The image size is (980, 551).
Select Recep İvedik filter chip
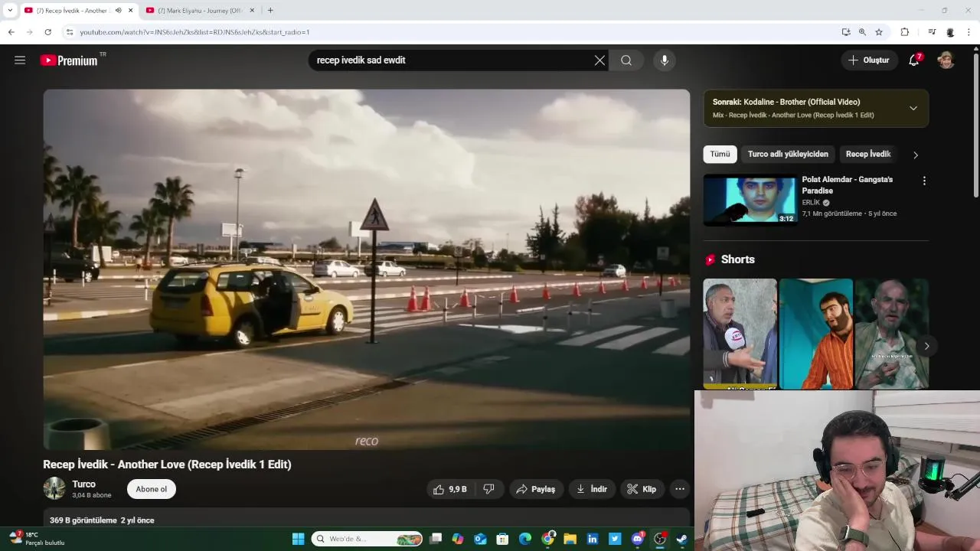coord(868,154)
